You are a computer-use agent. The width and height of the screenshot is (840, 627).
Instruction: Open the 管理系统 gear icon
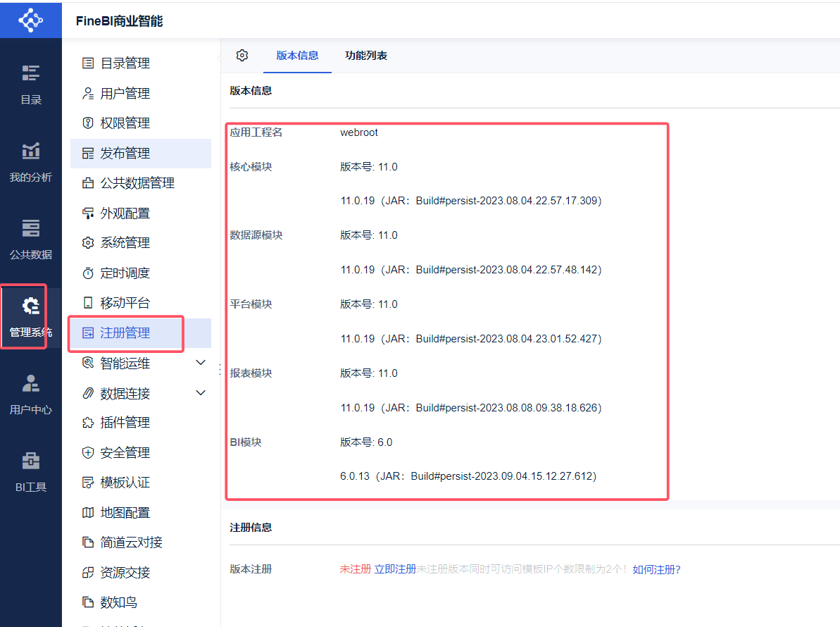tap(30, 306)
